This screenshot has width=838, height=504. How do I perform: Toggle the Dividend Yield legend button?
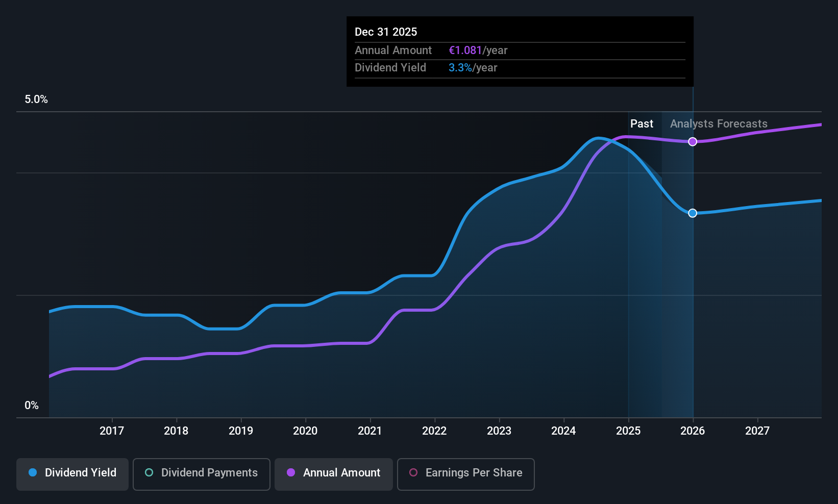tap(72, 474)
